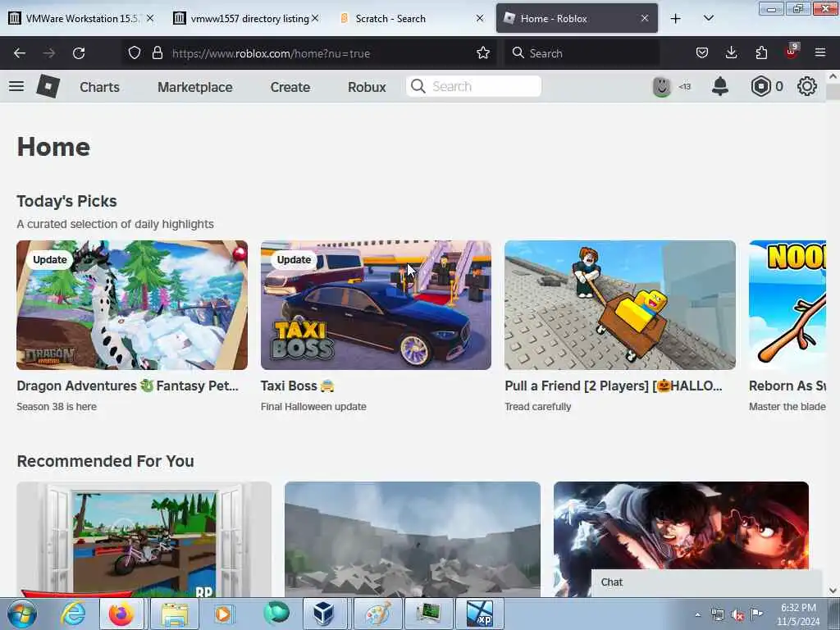Open the Pull a Friend thumbnail
The image size is (840, 630).
tap(620, 305)
